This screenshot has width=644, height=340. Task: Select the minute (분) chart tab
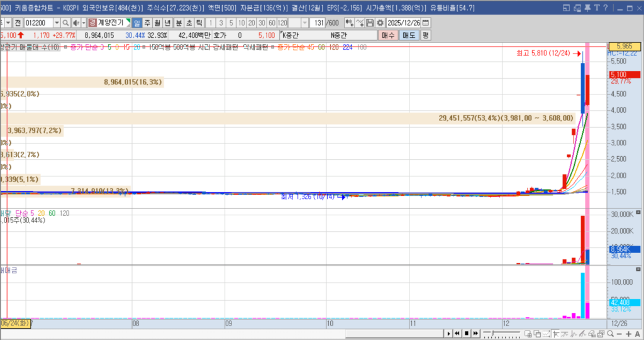(179, 23)
